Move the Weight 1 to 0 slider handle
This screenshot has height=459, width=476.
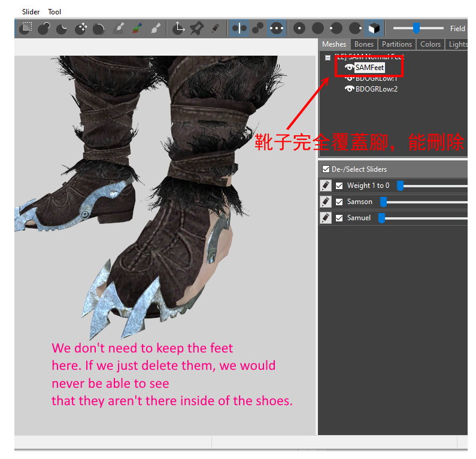401,186
